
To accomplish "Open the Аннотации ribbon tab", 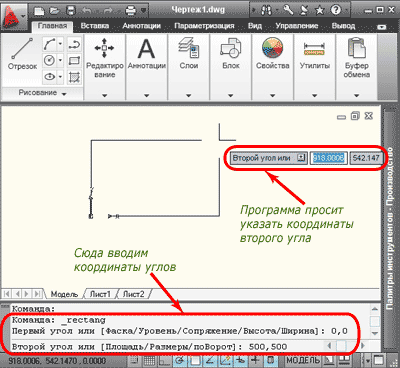I will pyautogui.click(x=141, y=26).
